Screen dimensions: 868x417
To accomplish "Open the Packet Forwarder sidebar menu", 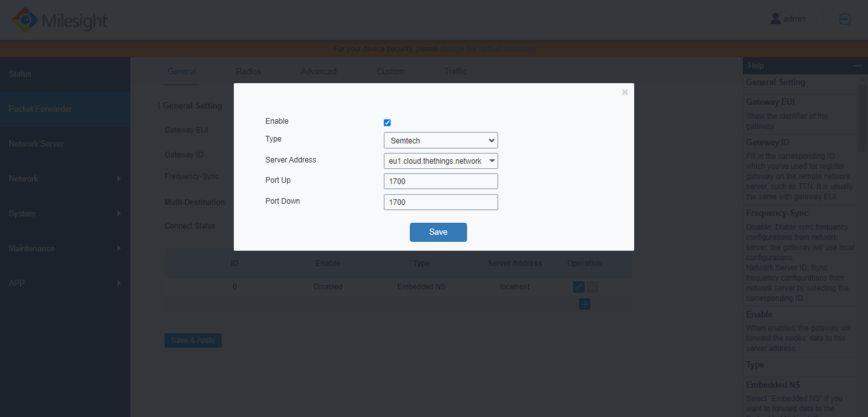I will click(65, 109).
